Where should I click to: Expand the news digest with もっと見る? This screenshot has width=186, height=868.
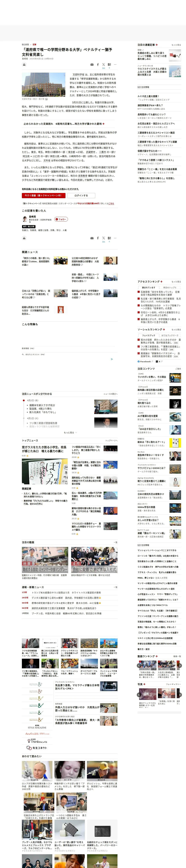(70, 433)
